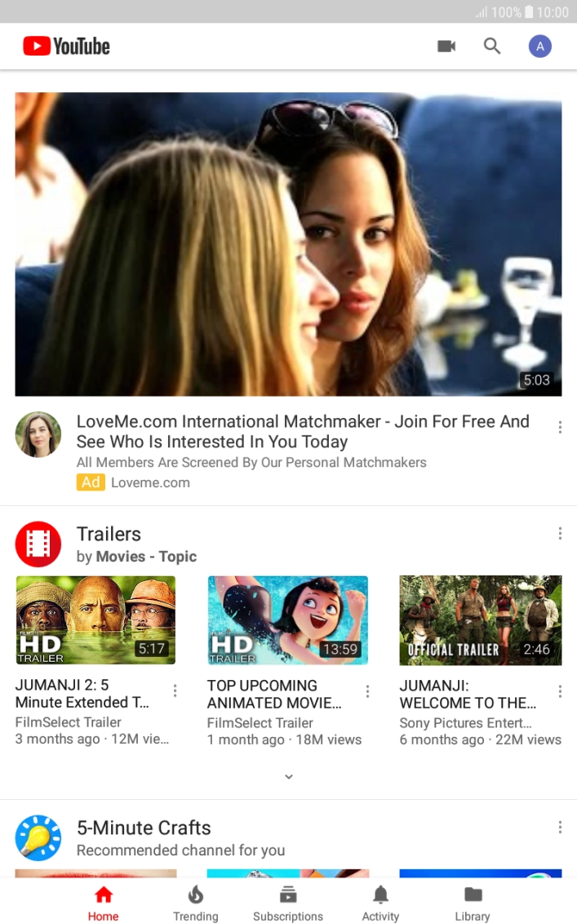The width and height of the screenshot is (577, 924).
Task: Open Movies - Topic channel link
Action: tap(146, 557)
